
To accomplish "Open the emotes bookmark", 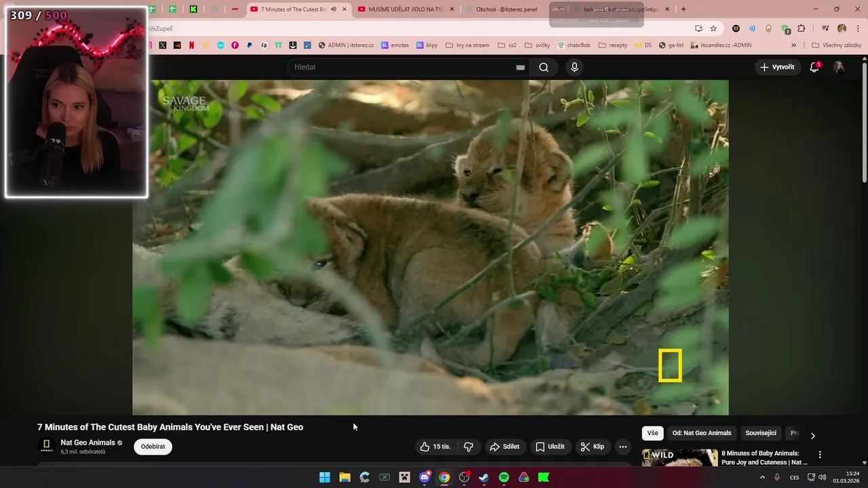I will [395, 45].
